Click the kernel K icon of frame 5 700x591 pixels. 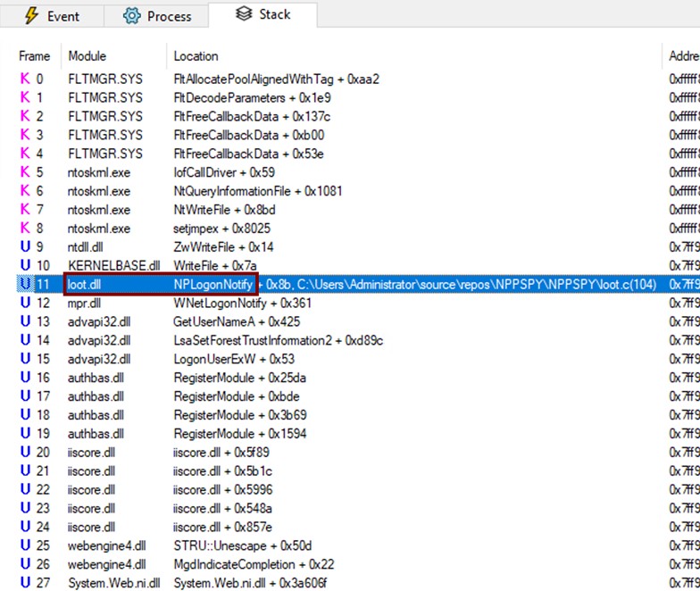[25, 172]
